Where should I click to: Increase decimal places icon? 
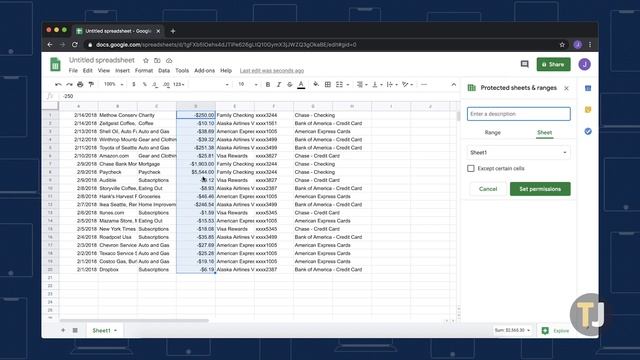166,84
